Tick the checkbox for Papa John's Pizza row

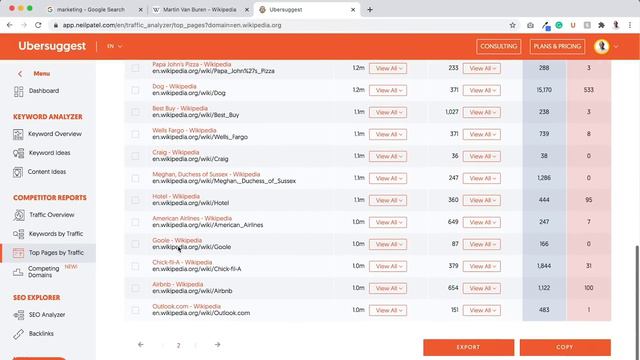click(135, 68)
